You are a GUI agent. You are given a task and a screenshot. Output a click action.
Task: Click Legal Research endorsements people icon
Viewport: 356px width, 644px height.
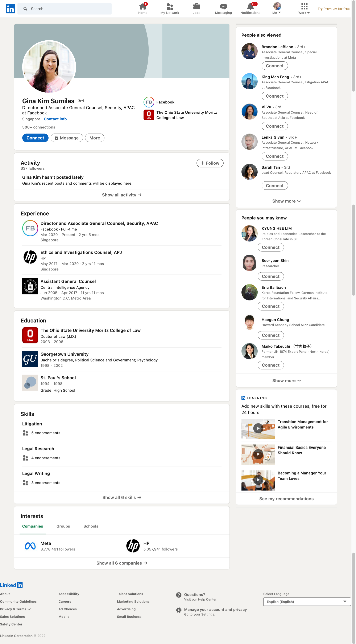coord(25,458)
